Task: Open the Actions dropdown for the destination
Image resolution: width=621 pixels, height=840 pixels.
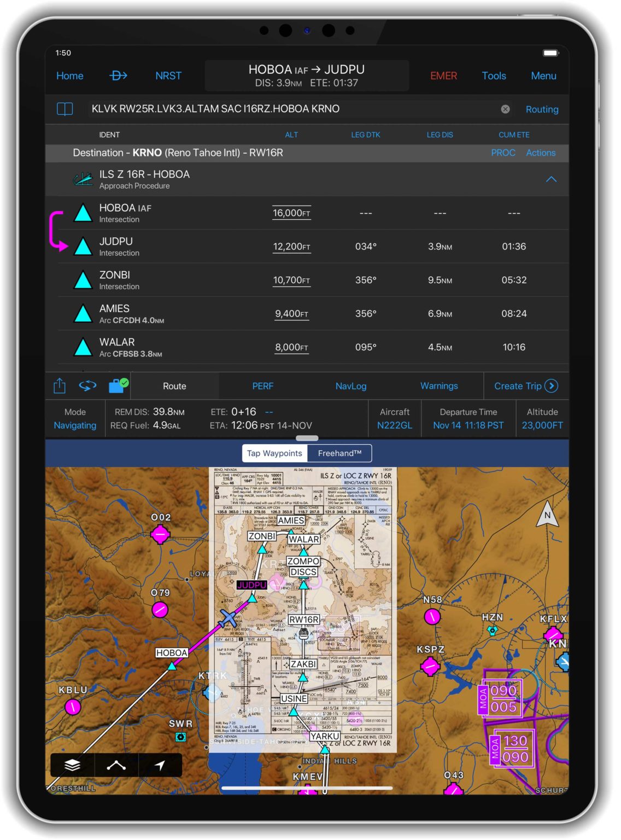Action: tap(541, 153)
